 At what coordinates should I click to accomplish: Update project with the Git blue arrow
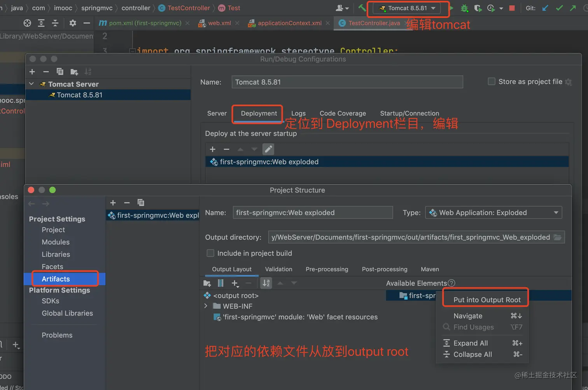pyautogui.click(x=546, y=8)
